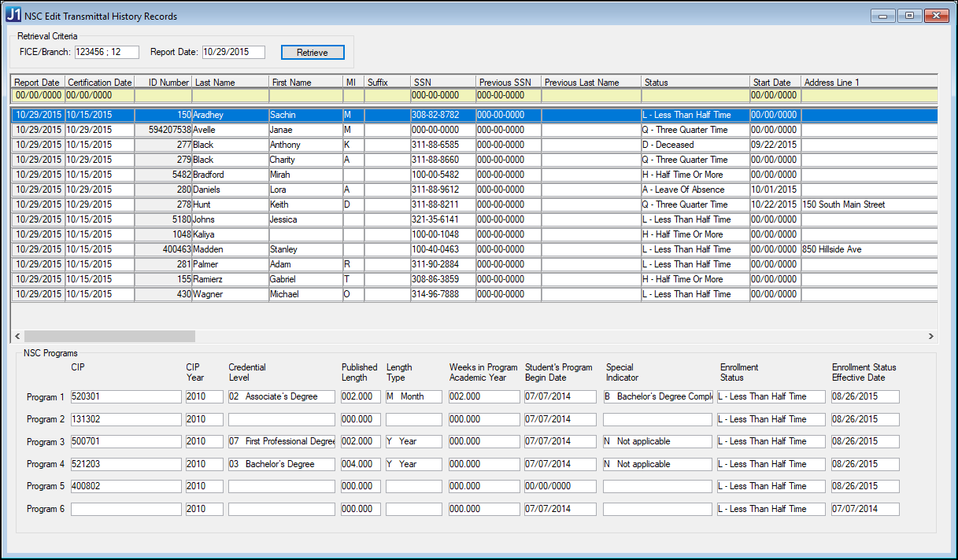The height and width of the screenshot is (560, 958).
Task: Click Program 5 Student's Program Begin Date field
Action: click(560, 486)
